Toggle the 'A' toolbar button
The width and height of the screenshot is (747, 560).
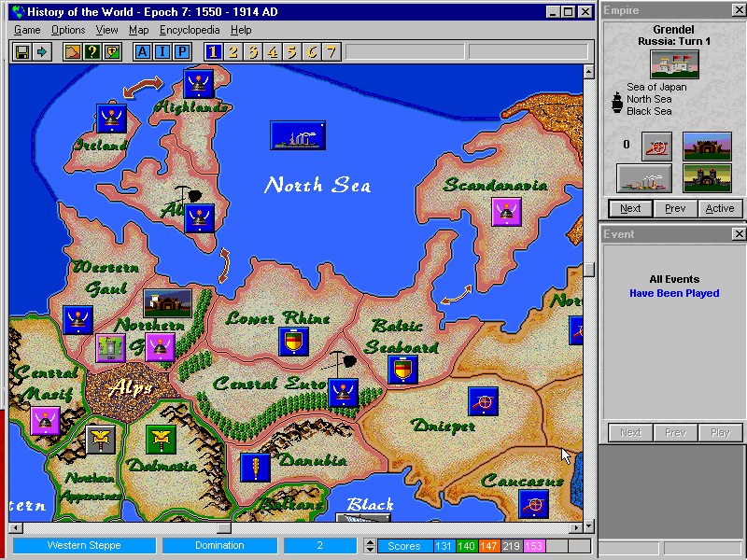point(143,51)
